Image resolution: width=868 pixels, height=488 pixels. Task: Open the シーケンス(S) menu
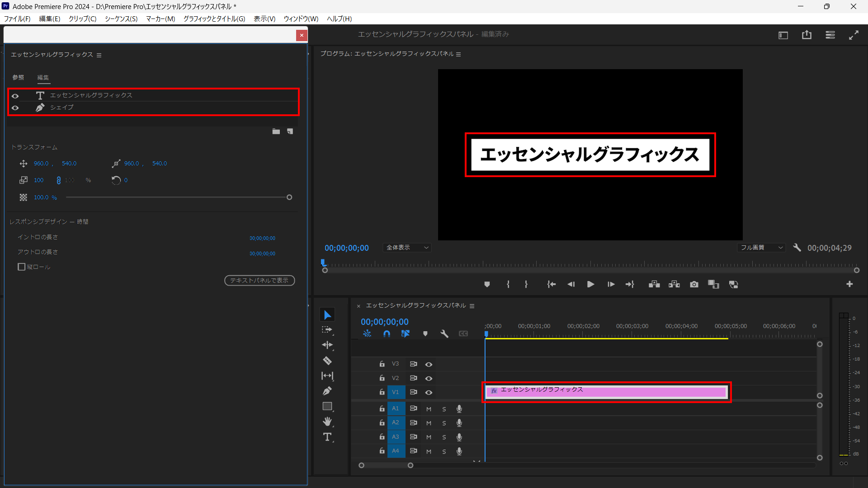coord(121,19)
